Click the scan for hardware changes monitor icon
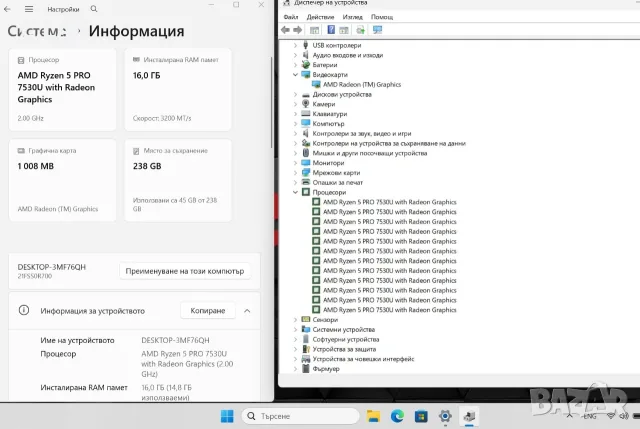Viewport: 640px width, 429px height. [x=377, y=30]
